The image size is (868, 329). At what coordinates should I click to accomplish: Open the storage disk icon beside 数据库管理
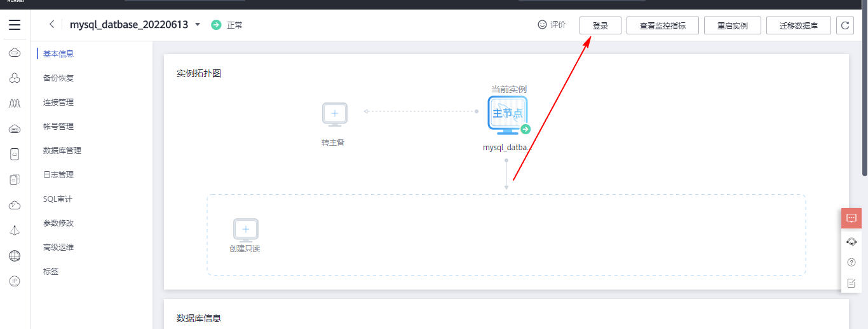[15, 154]
